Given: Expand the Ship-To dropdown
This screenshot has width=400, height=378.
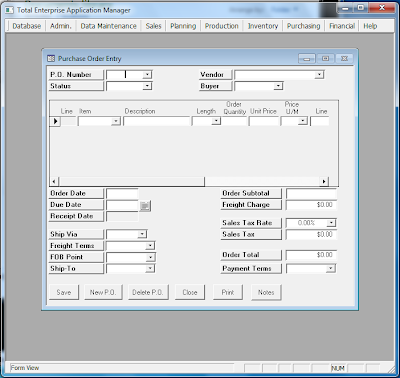Looking at the screenshot, I should coord(150,268).
